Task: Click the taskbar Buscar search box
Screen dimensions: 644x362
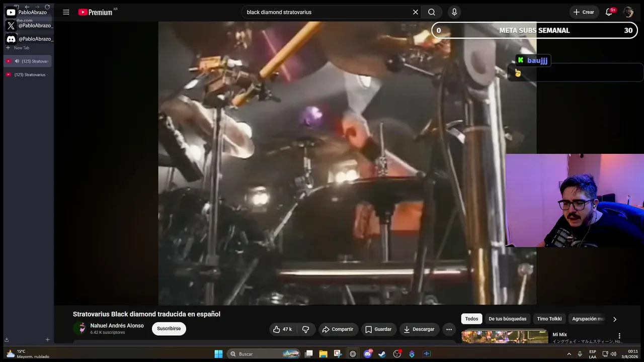Action: coord(265,354)
